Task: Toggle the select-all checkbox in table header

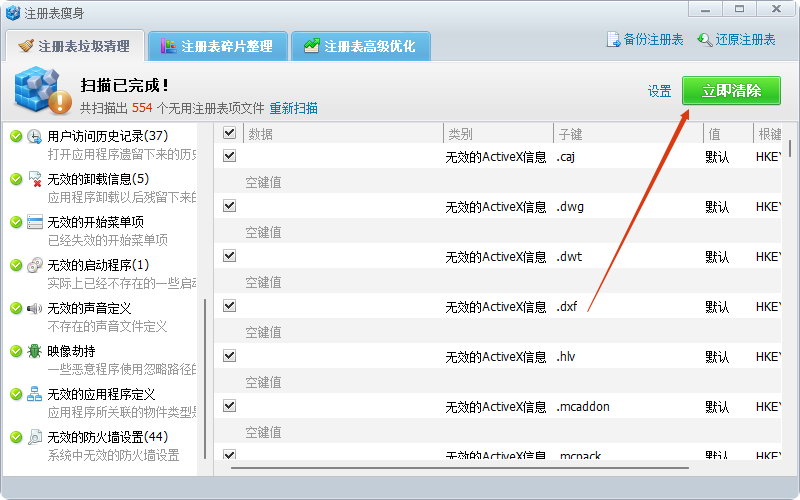Action: (x=229, y=133)
